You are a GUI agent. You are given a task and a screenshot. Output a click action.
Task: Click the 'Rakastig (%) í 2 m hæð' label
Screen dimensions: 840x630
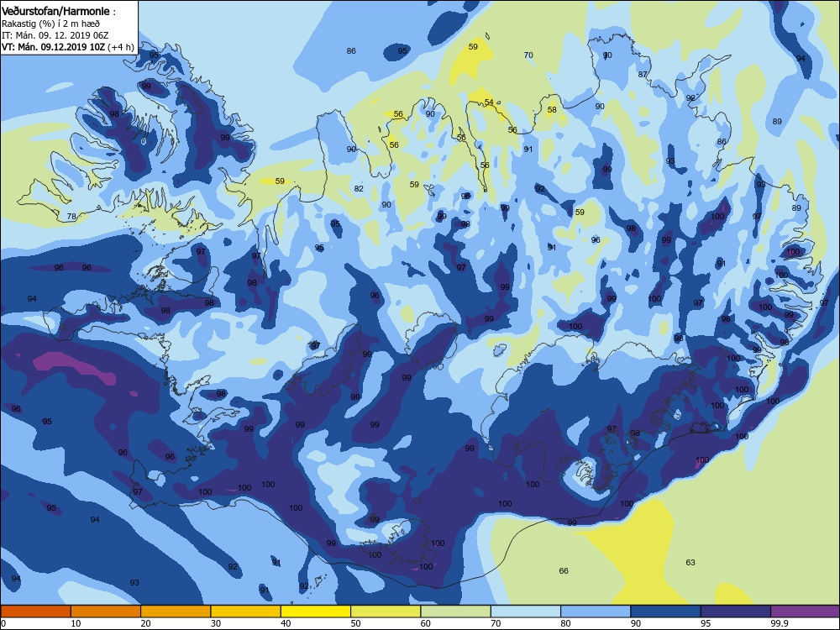(x=50, y=24)
